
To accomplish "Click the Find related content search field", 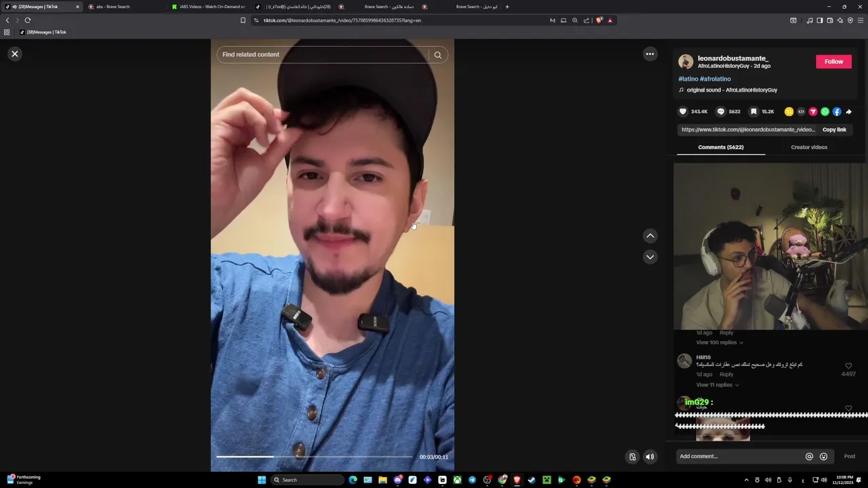I will (x=323, y=55).
